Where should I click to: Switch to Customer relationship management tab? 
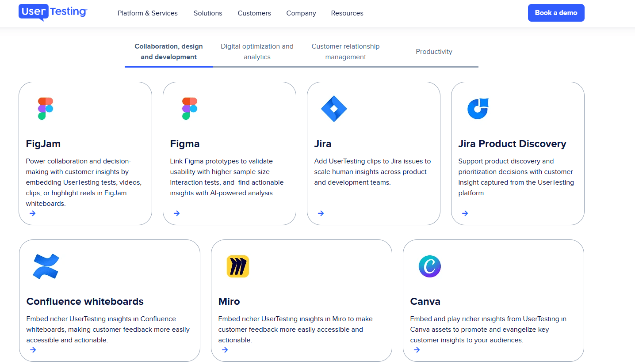coord(346,52)
